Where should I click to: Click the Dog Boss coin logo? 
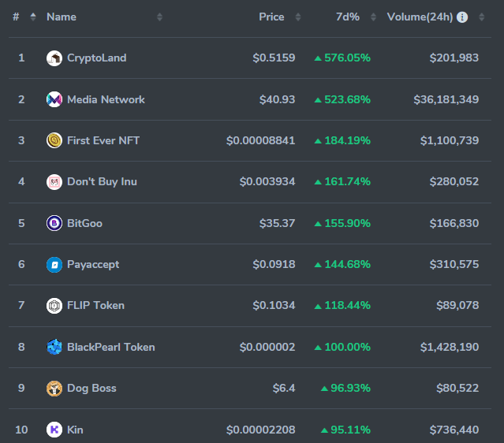[54, 389]
